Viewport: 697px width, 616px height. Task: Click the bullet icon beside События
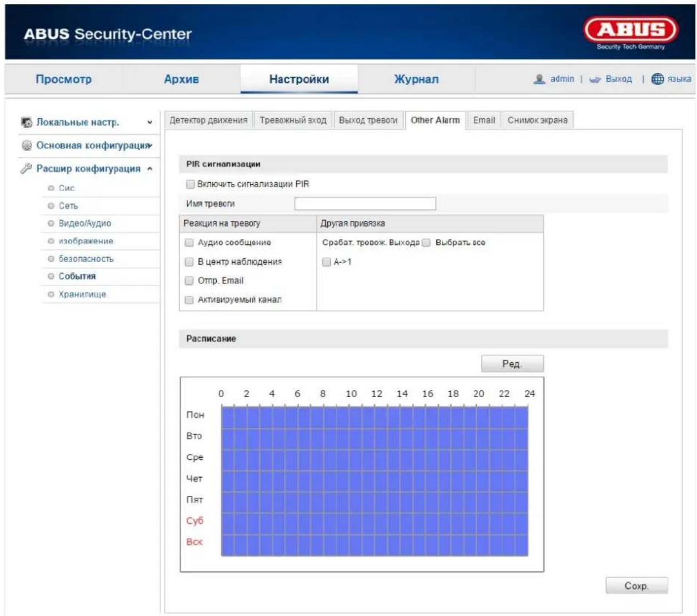coord(51,276)
